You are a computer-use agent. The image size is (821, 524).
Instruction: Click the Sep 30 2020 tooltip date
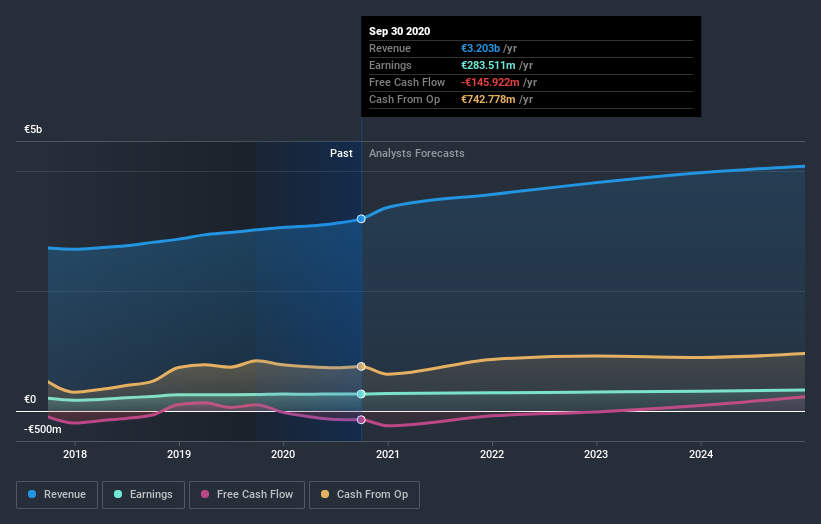[400, 31]
